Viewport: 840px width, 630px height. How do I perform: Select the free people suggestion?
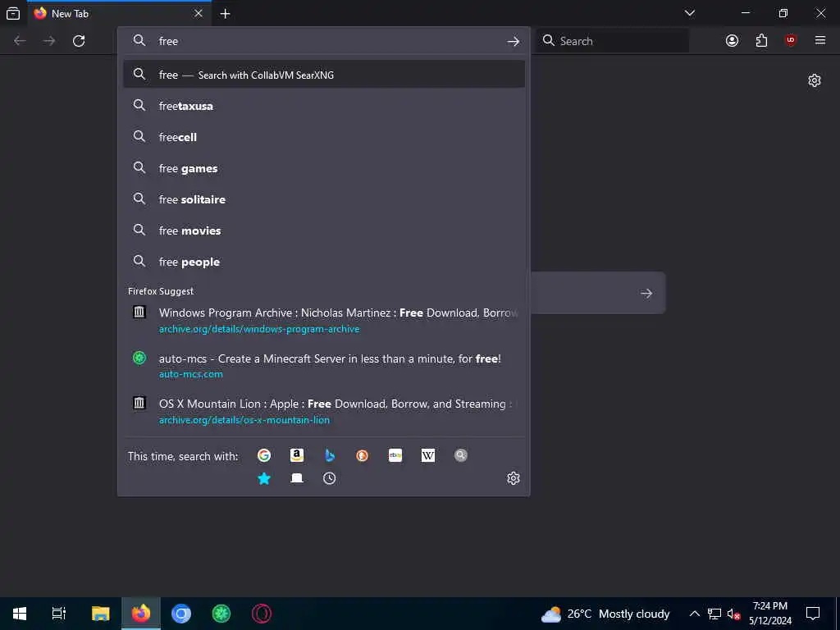[x=324, y=262]
